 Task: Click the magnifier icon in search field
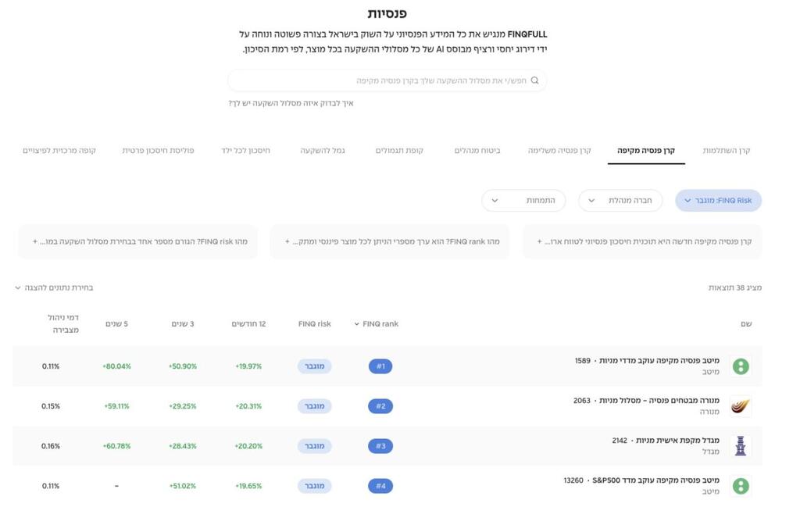pyautogui.click(x=534, y=80)
